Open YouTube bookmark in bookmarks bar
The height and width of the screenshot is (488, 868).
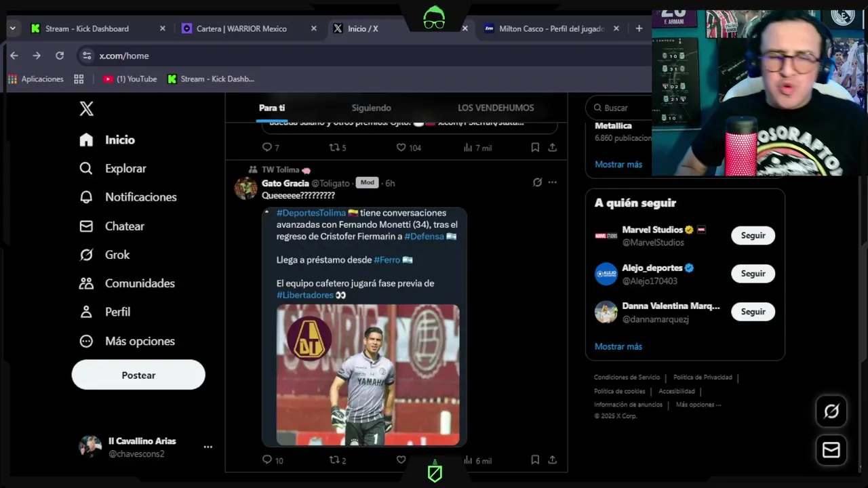(130, 79)
